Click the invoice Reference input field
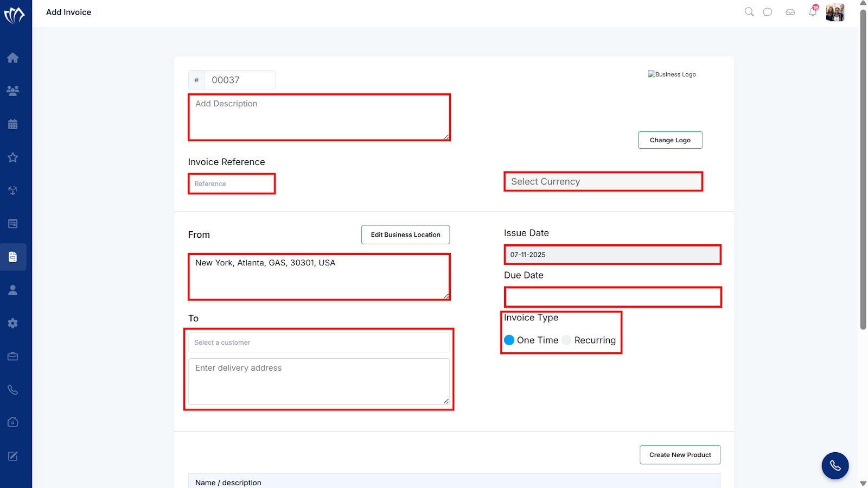Image resolution: width=868 pixels, height=488 pixels. (x=232, y=183)
